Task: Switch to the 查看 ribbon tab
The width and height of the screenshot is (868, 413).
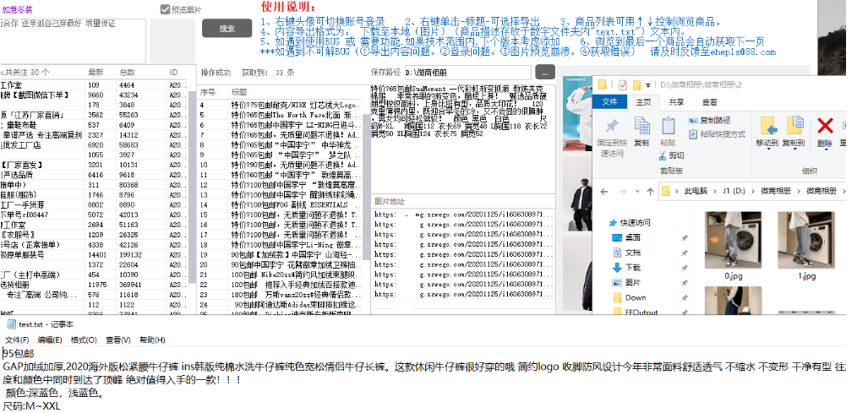Action: pos(710,102)
